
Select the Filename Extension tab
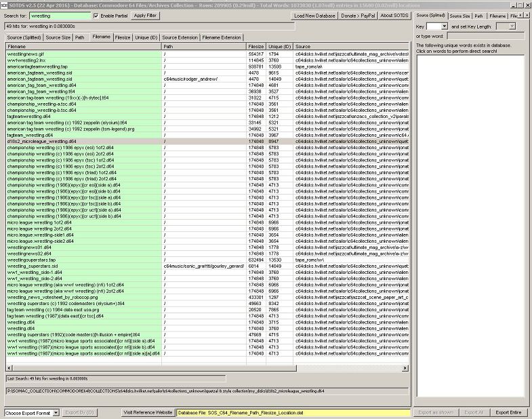pyautogui.click(x=221, y=37)
